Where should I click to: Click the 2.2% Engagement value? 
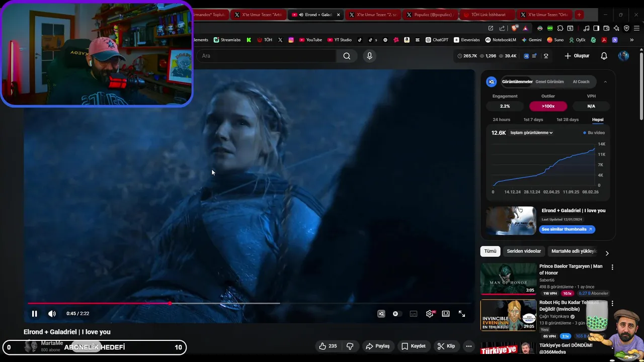[x=505, y=106]
